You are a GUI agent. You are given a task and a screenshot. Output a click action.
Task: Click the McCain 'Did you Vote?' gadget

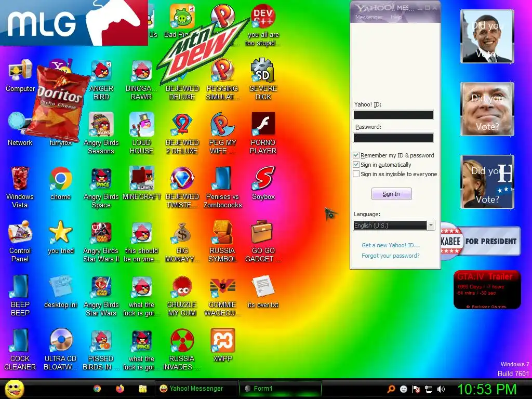[487, 109]
